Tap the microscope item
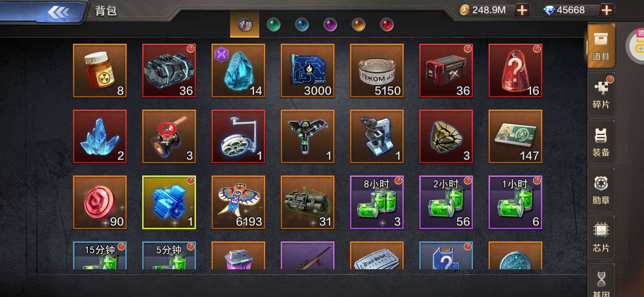 click(x=377, y=137)
